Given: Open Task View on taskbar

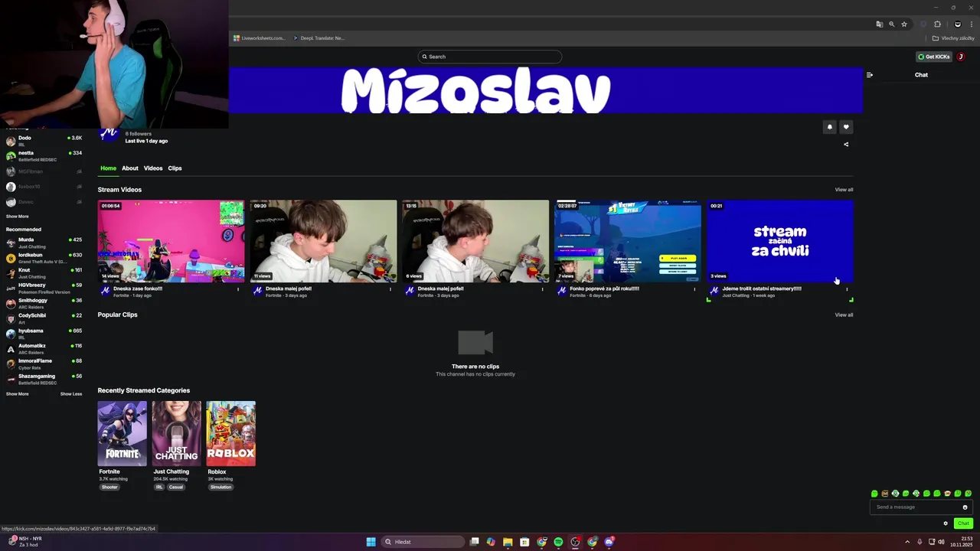Looking at the screenshot, I should point(475,542).
